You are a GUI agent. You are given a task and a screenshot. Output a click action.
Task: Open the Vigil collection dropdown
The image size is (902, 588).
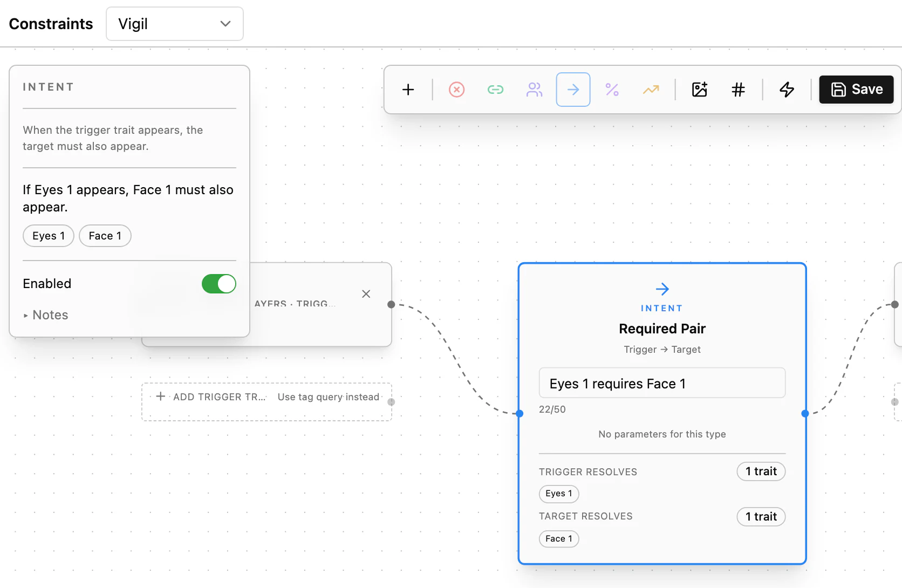click(x=175, y=24)
